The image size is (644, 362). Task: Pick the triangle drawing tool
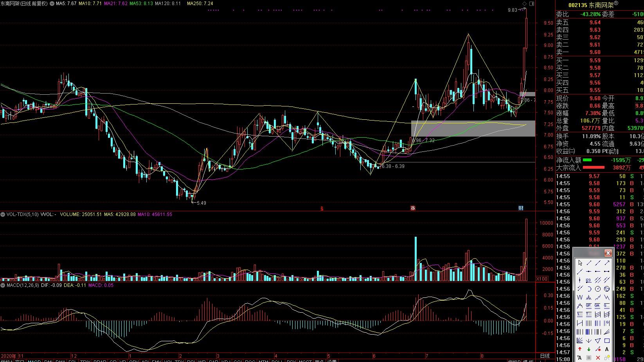598,340
